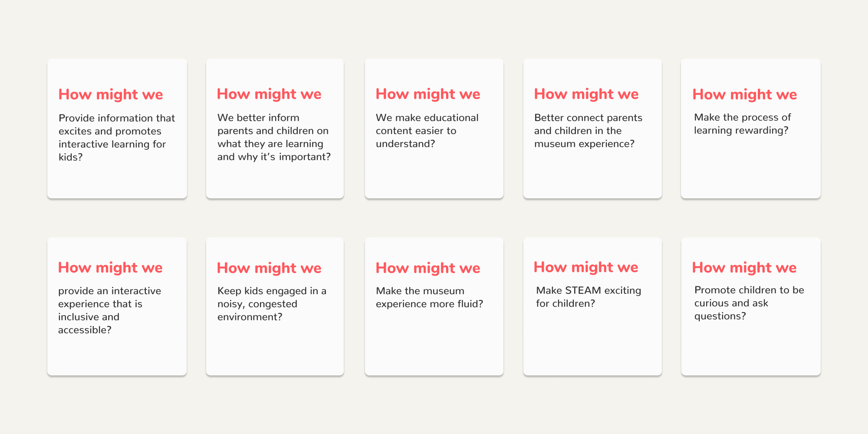This screenshot has height=434, width=868.
Task: Click the card about making learning rewarding
Action: 751,128
